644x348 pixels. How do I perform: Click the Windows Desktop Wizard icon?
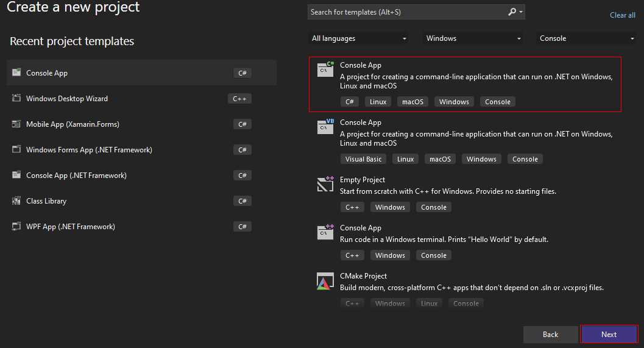[16, 98]
